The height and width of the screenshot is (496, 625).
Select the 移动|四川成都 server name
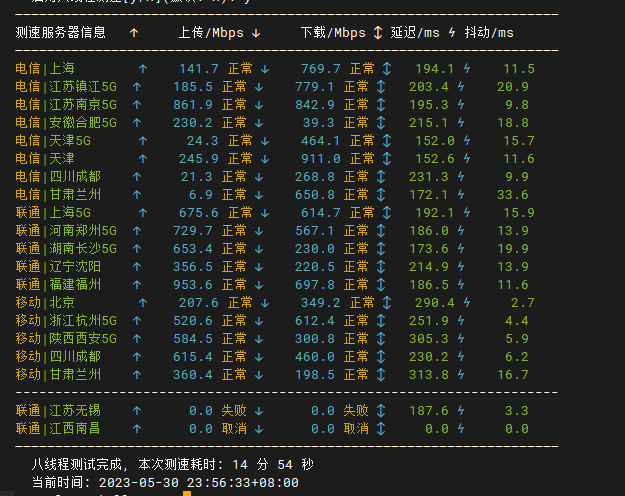(58, 356)
